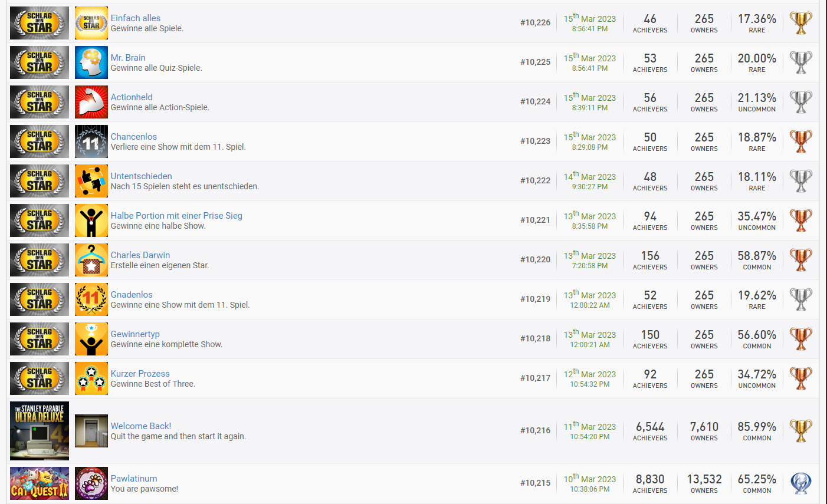
Task: Open the Kurzer Prozess three-stars icon
Action: 91,378
